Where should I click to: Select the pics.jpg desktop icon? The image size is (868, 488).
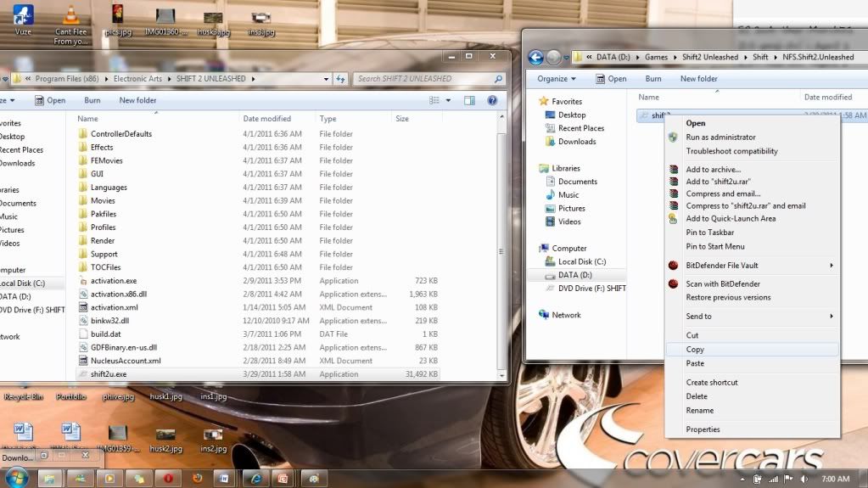point(118,20)
